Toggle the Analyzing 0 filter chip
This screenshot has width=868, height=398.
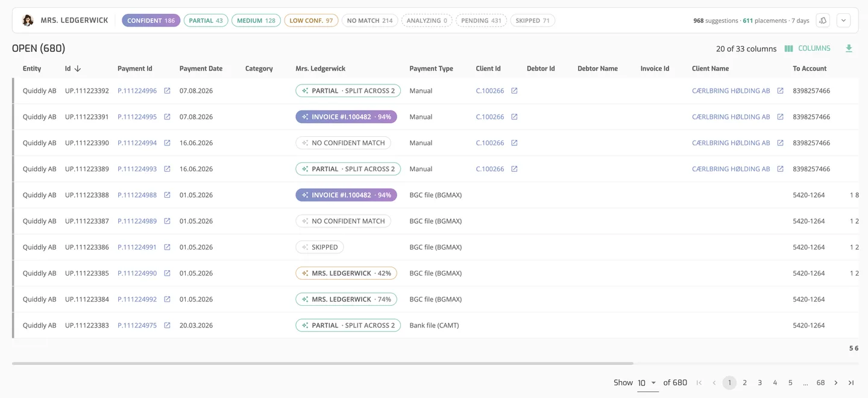pyautogui.click(x=427, y=21)
